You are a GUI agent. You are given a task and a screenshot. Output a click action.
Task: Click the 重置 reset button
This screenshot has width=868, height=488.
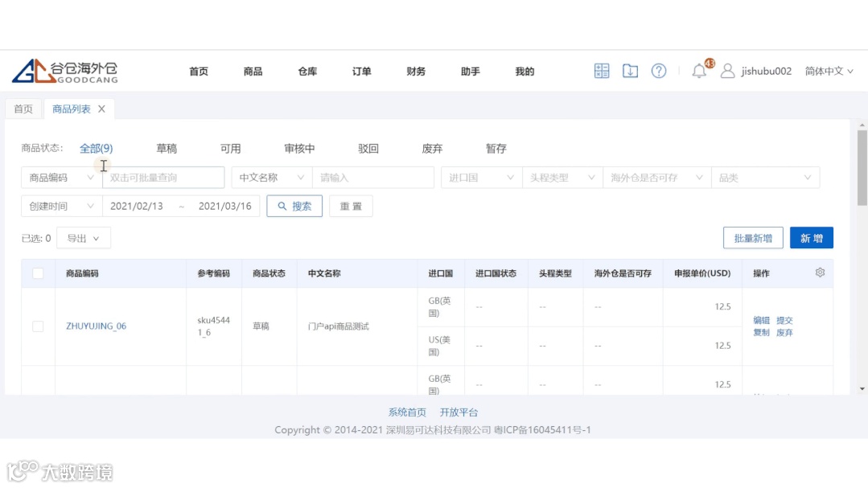pos(351,206)
